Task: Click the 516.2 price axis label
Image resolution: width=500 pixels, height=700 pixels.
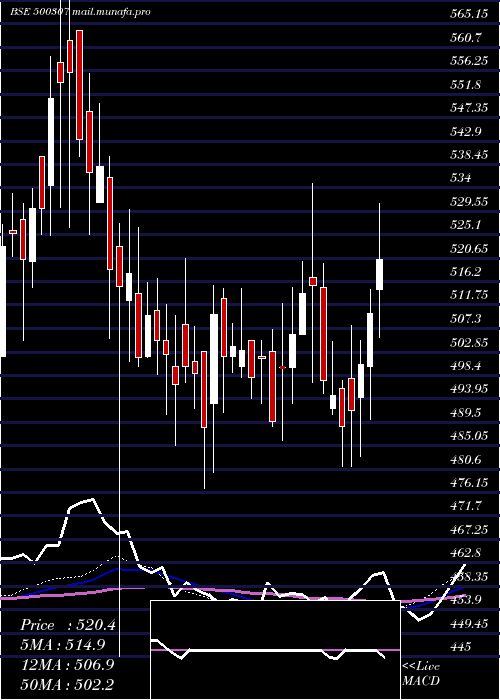Action: (x=465, y=272)
